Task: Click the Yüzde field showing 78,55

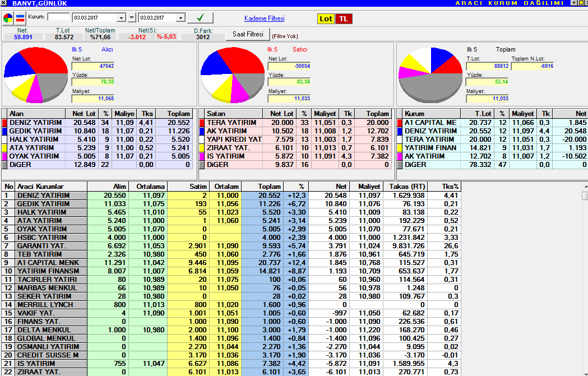Action: tap(93, 82)
